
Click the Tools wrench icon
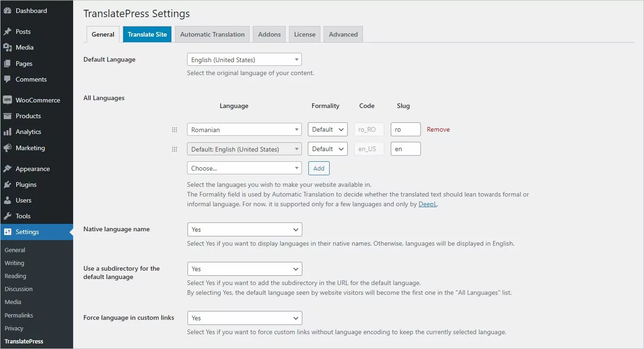tap(7, 216)
